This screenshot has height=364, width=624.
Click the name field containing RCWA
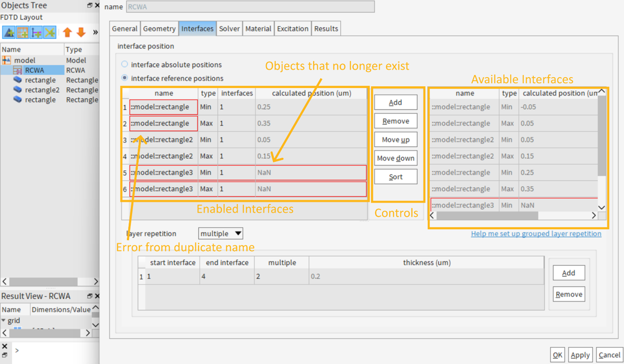(x=250, y=7)
